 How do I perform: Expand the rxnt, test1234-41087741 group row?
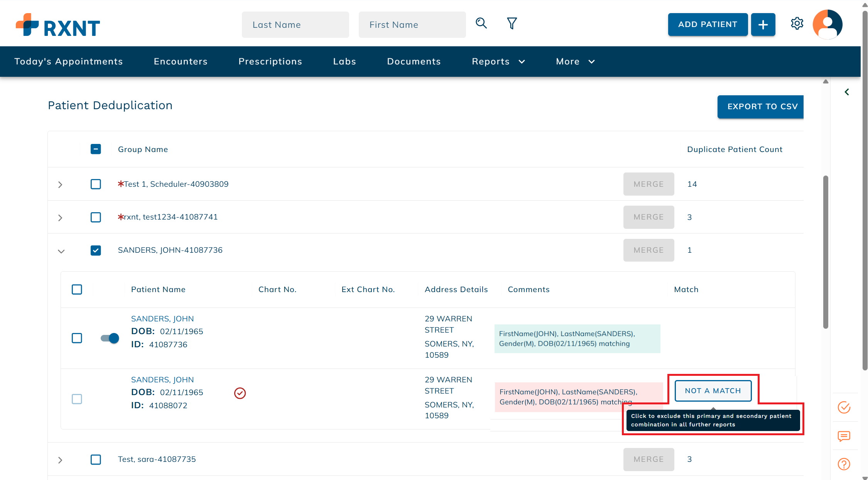point(60,218)
